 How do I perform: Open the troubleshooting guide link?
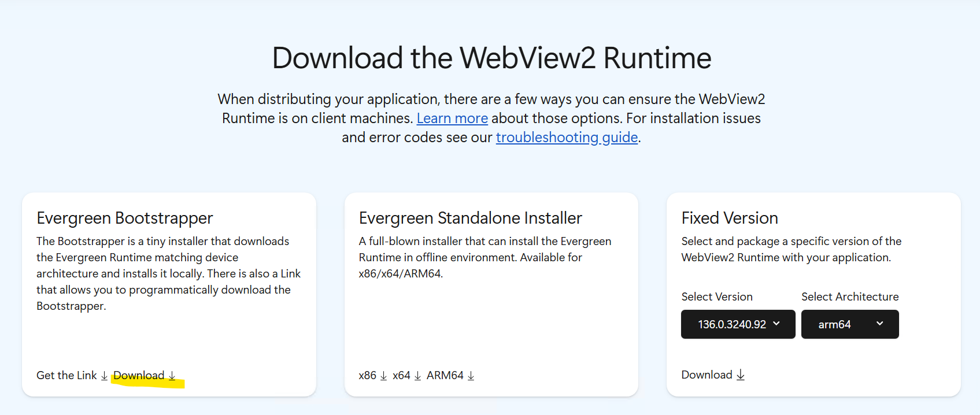click(x=567, y=138)
